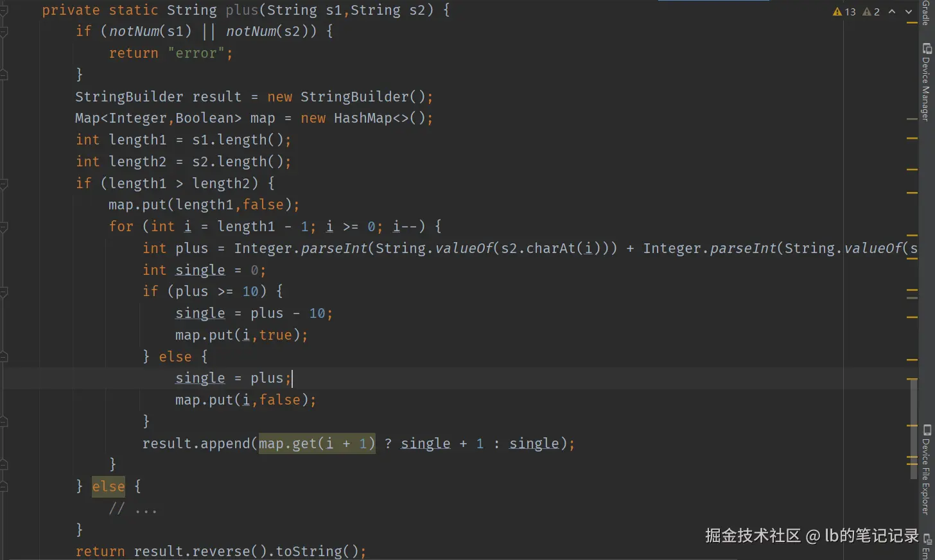The width and height of the screenshot is (935, 560).
Task: Click 'map.put(i,true);' statement
Action: click(x=241, y=335)
